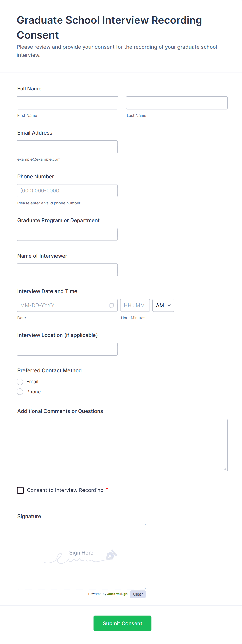
Task: Clear the signature with Clear button
Action: coord(138,594)
